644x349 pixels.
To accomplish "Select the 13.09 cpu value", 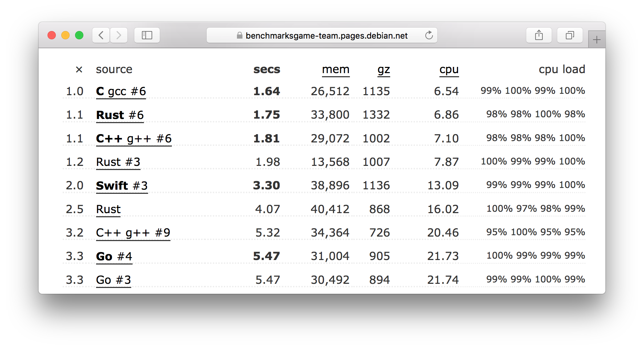I will (443, 186).
